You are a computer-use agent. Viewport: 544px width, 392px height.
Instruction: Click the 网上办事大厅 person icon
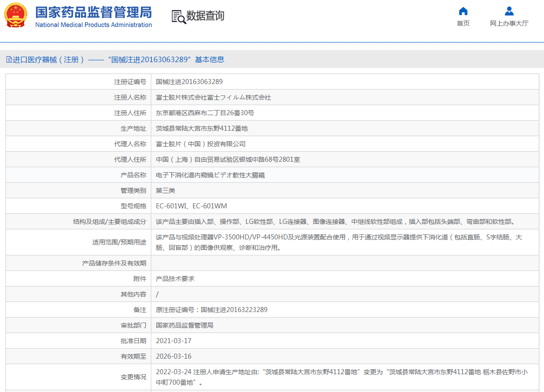pyautogui.click(x=509, y=11)
